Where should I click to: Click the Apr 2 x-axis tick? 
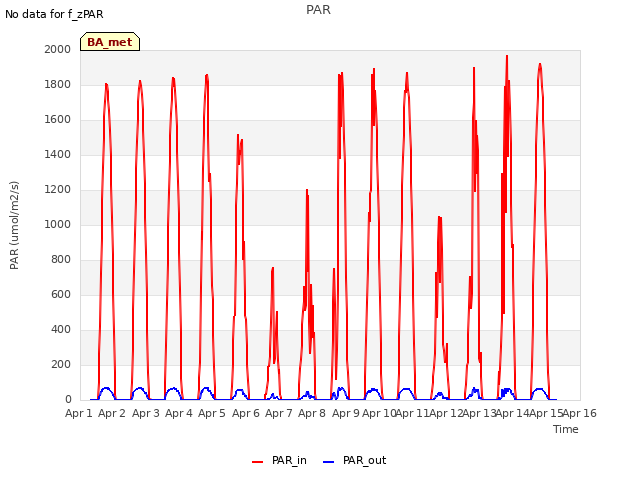pos(112,413)
